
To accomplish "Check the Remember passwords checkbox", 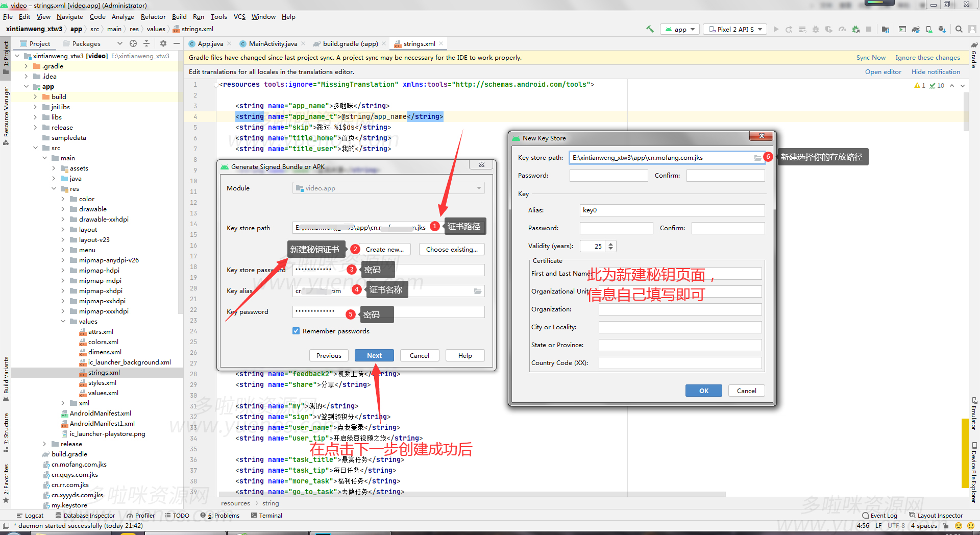I will coord(296,331).
